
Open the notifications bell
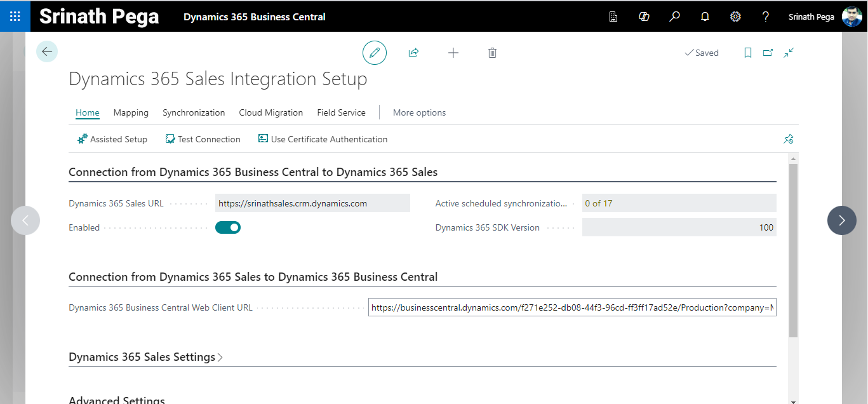click(x=705, y=17)
